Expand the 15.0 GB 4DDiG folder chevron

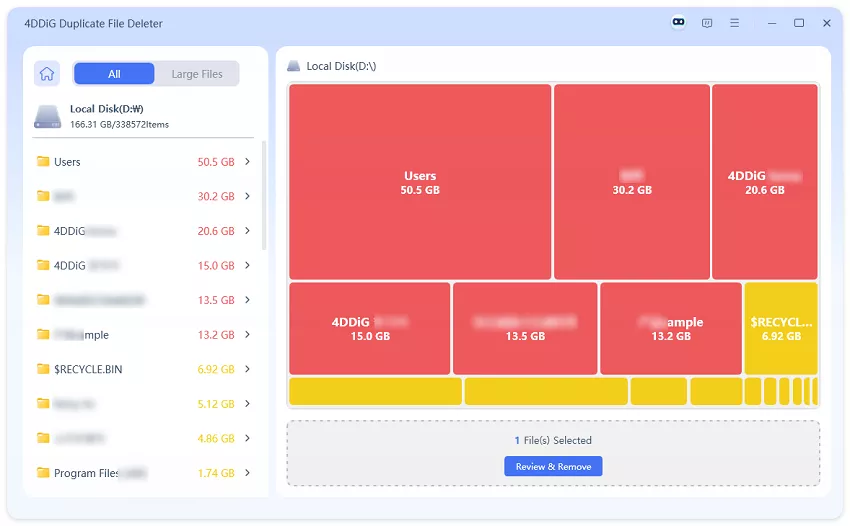pos(247,265)
